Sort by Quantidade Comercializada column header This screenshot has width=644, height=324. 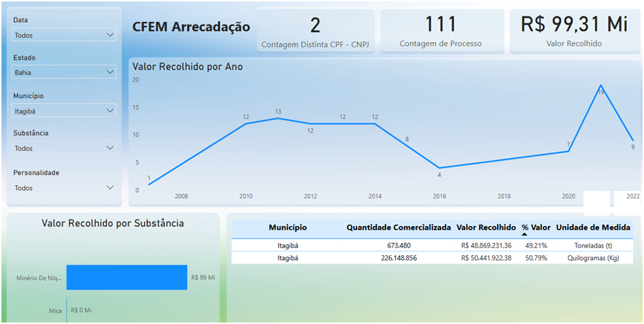click(x=398, y=228)
